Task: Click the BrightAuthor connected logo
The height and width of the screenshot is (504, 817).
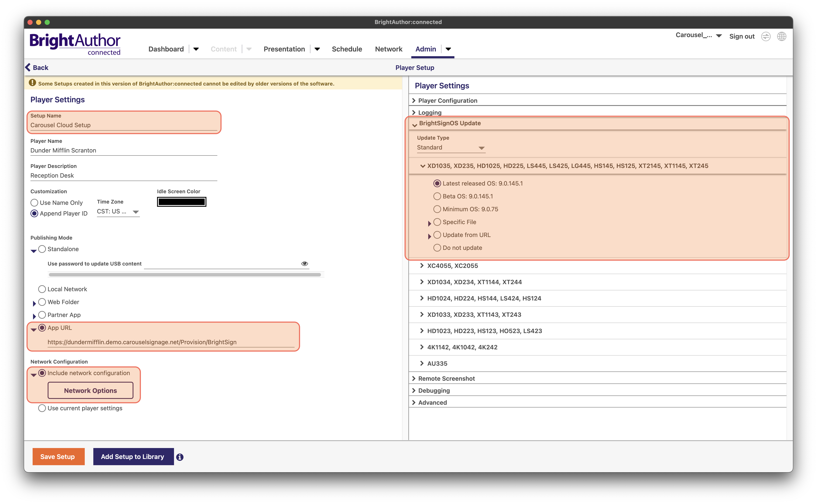Action: [75, 44]
